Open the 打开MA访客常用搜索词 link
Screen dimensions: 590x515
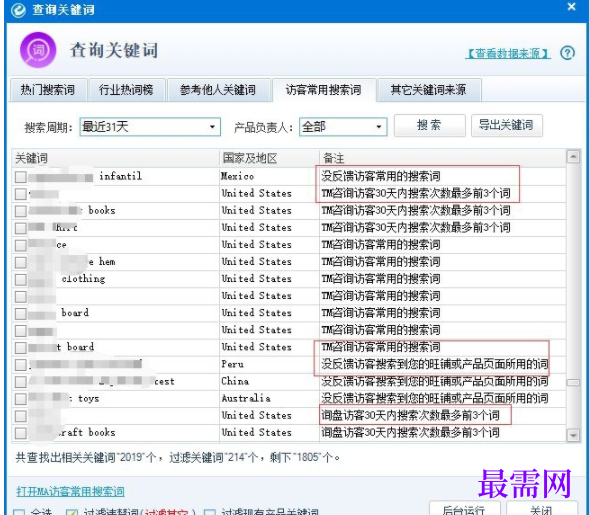70,491
